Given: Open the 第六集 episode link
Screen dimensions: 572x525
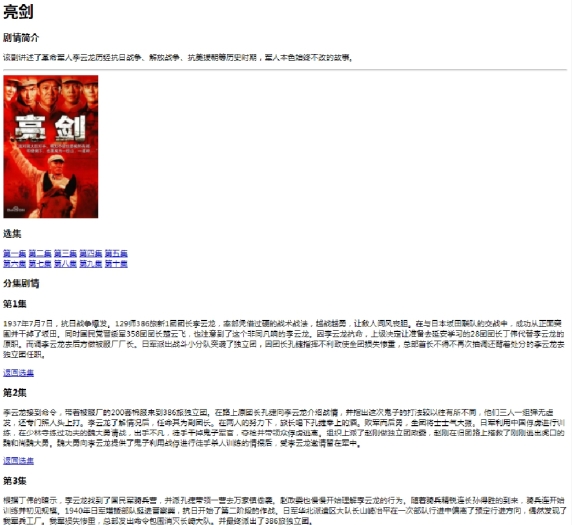Looking at the screenshot, I should [15, 263].
